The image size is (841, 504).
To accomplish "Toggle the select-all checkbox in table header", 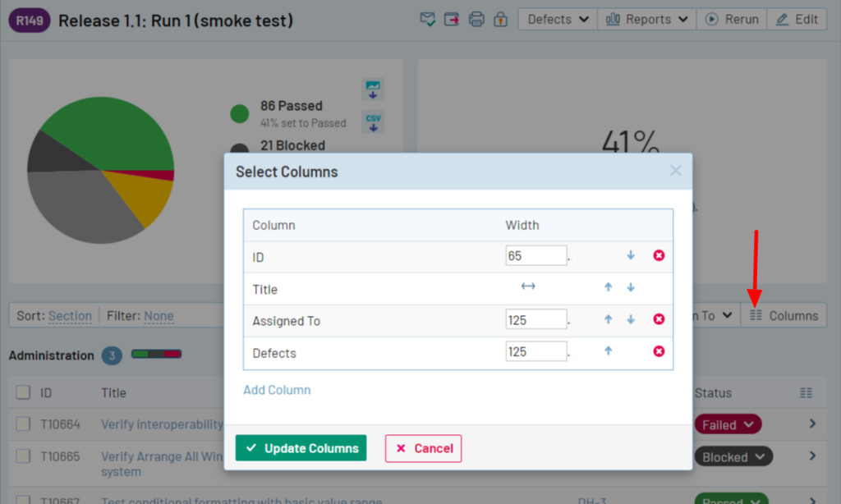I will pos(24,393).
